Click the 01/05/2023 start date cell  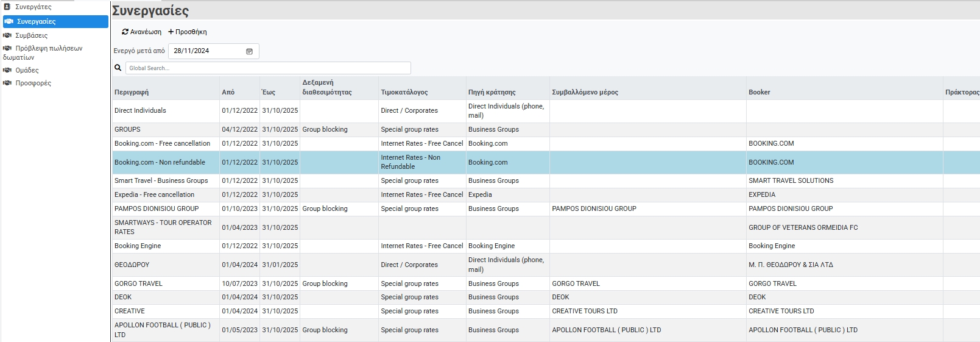coord(239,330)
